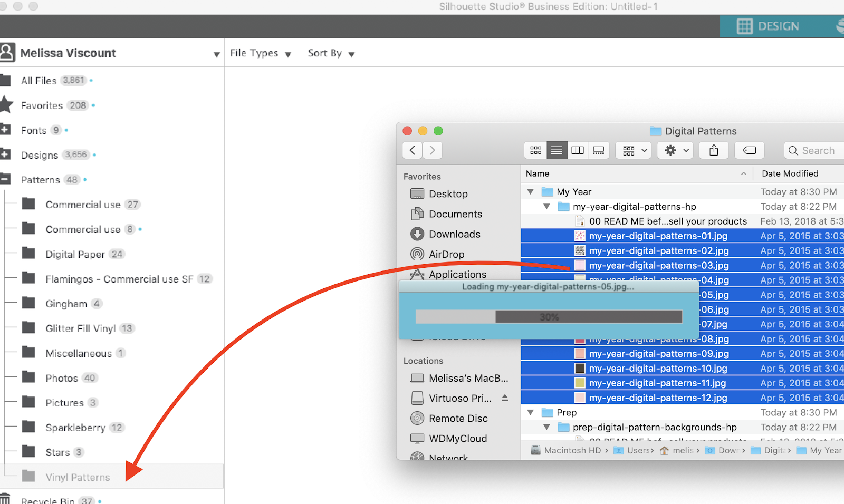
Task: Collapse the Patterns section minus icon
Action: [5, 179]
